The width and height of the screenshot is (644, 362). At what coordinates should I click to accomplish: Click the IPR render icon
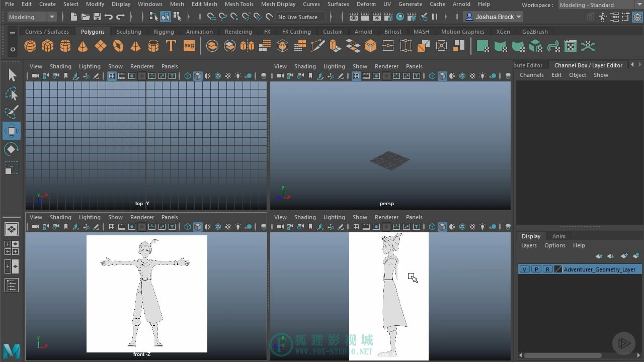[377, 17]
